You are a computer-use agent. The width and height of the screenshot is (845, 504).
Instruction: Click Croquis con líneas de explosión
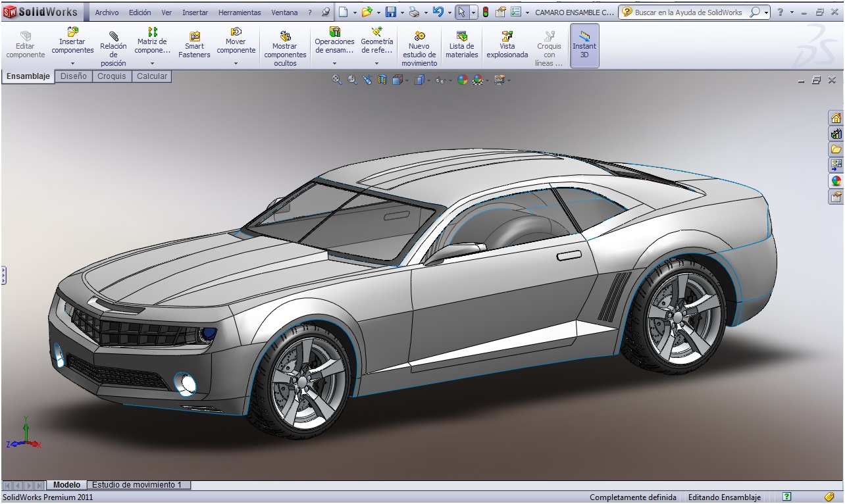tap(549, 49)
